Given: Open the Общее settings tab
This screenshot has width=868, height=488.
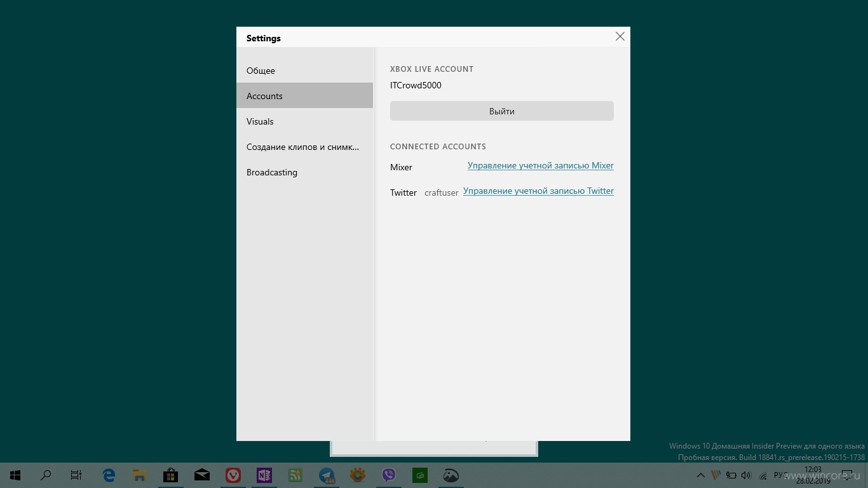Looking at the screenshot, I should pyautogui.click(x=304, y=71).
